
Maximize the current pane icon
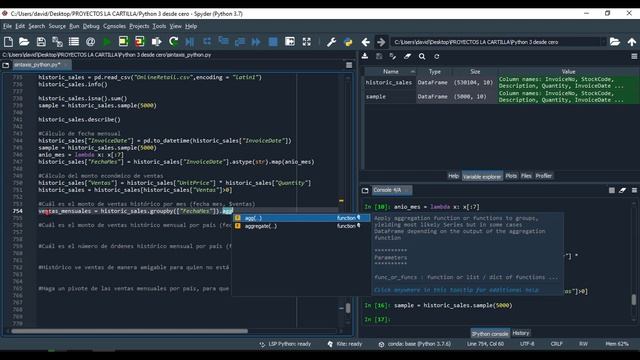[290, 42]
